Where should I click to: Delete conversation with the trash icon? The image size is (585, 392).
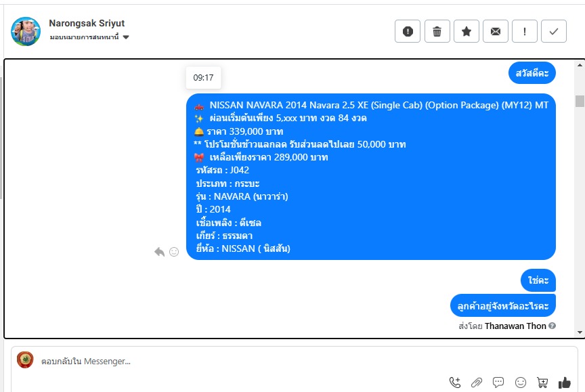pyautogui.click(x=437, y=31)
